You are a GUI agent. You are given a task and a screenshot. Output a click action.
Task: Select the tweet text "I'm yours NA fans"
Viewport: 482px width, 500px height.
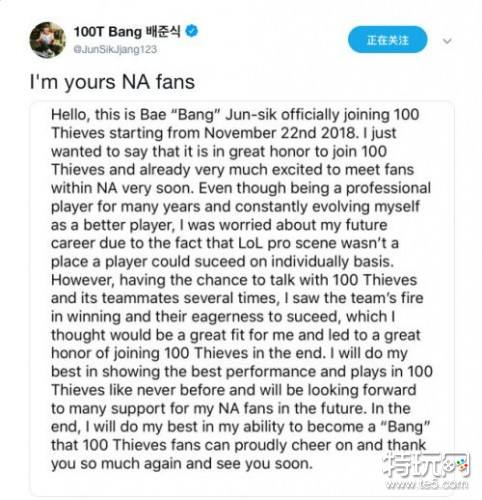[x=112, y=82]
